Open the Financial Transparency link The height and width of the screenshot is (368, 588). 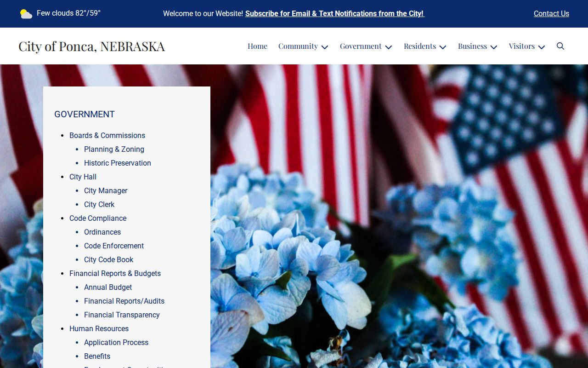(x=122, y=315)
